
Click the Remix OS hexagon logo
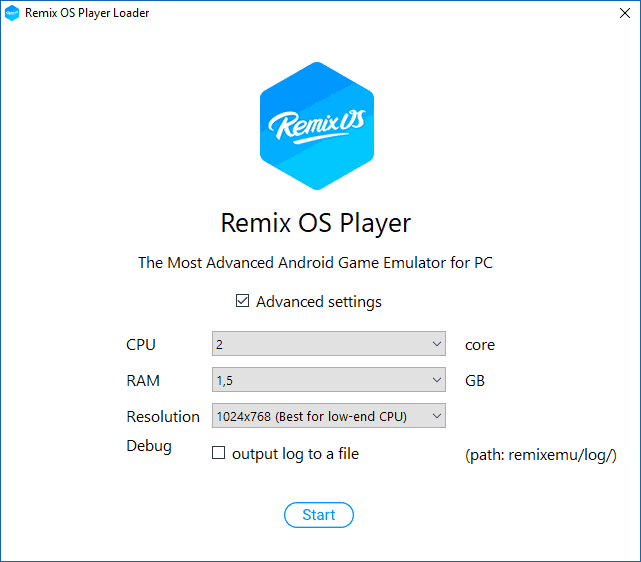pos(317,126)
